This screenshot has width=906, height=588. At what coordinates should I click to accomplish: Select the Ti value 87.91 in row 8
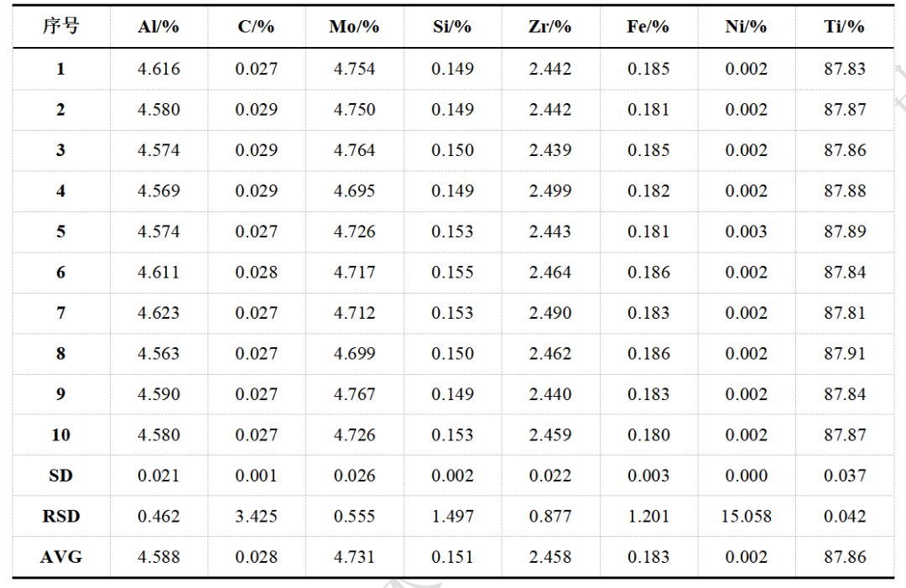(x=844, y=353)
